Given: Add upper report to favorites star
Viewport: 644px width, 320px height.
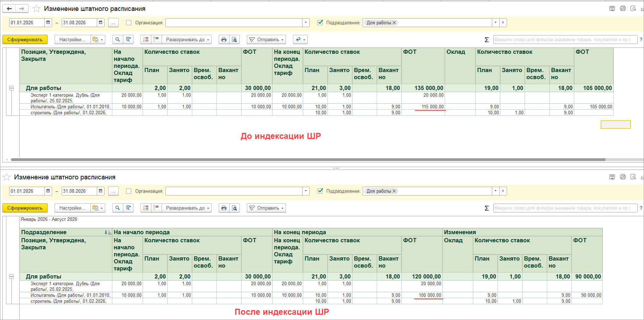Looking at the screenshot, I should pyautogui.click(x=36, y=8).
